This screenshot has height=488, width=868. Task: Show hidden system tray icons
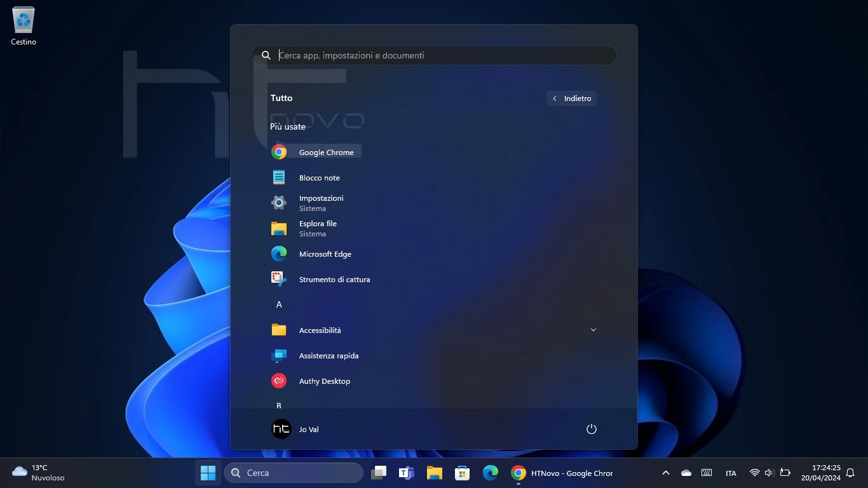pyautogui.click(x=666, y=473)
